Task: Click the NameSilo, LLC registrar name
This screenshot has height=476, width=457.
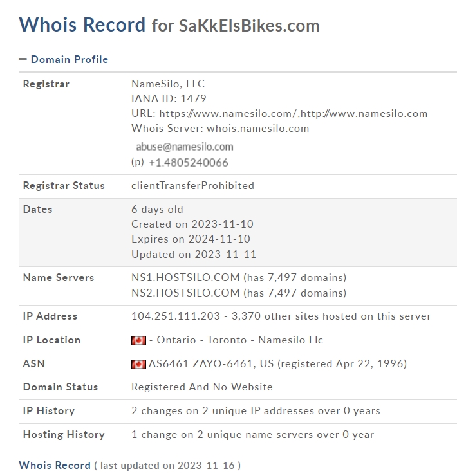Action: tap(168, 84)
